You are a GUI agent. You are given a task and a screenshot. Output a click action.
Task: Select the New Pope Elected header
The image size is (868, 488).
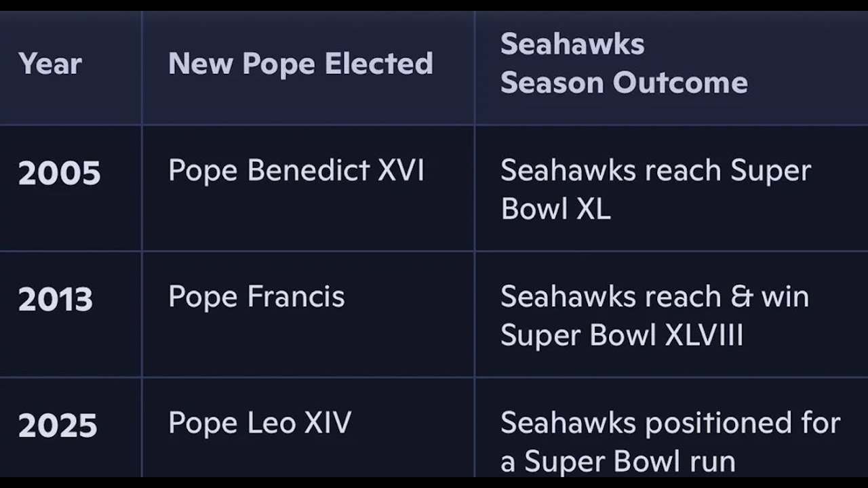click(300, 64)
